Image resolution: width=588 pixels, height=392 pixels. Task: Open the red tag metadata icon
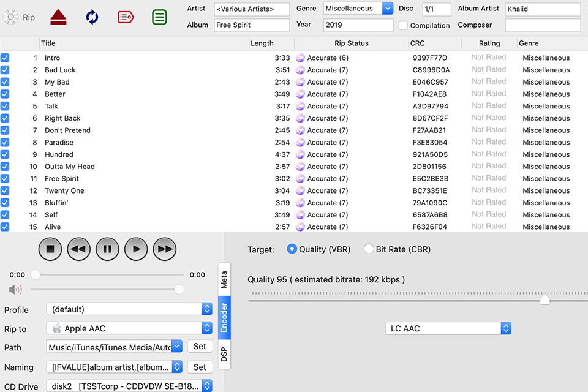pos(126,17)
